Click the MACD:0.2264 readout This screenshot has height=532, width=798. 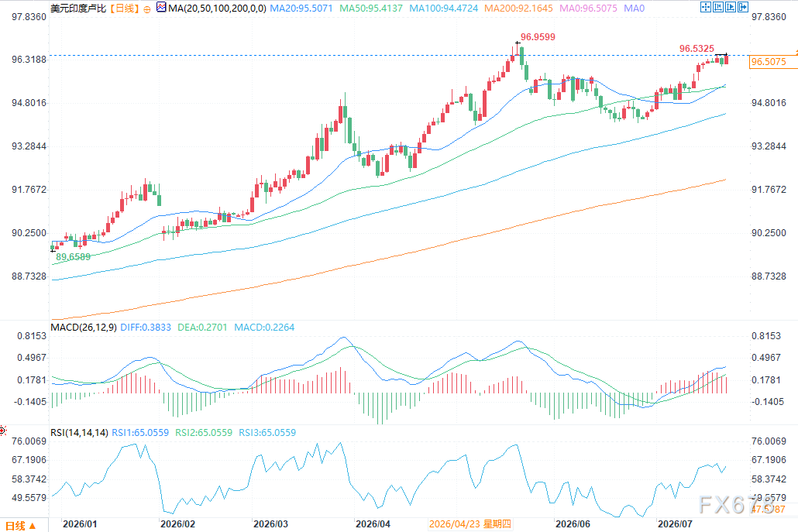pyautogui.click(x=264, y=327)
